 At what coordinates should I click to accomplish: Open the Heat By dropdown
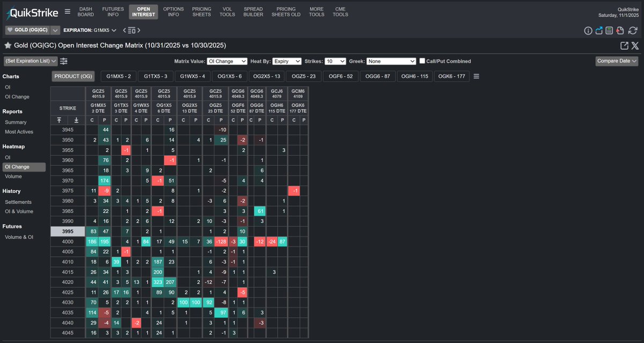click(287, 61)
